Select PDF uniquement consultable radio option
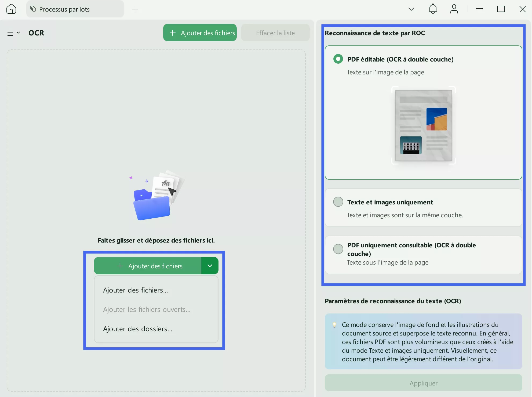The height and width of the screenshot is (397, 532). [338, 249]
